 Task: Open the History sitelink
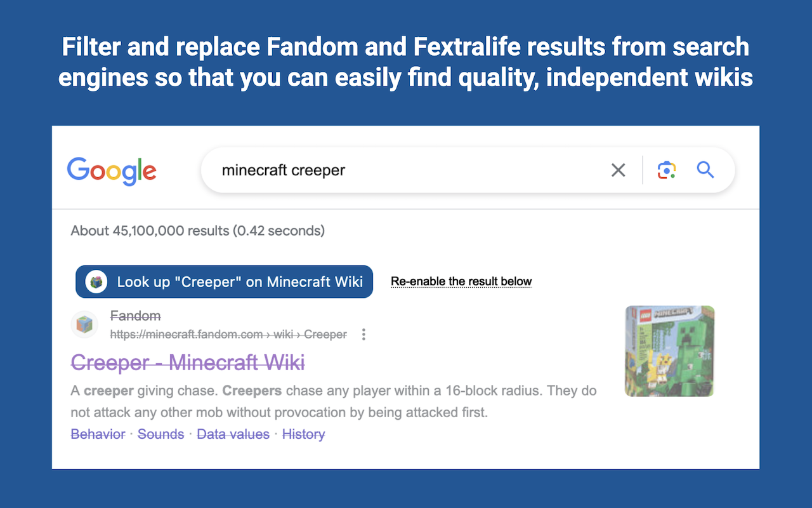303,434
